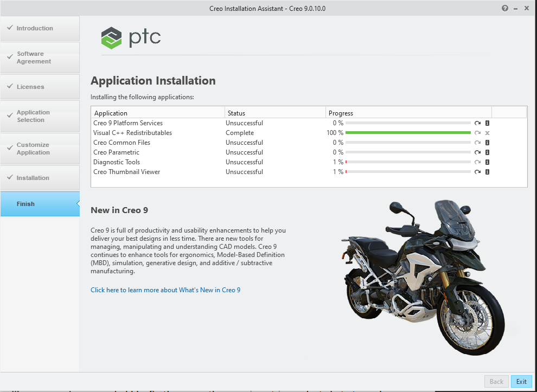Screen dimensions: 537x392
Task: Switch to Application Selection step
Action: point(40,116)
